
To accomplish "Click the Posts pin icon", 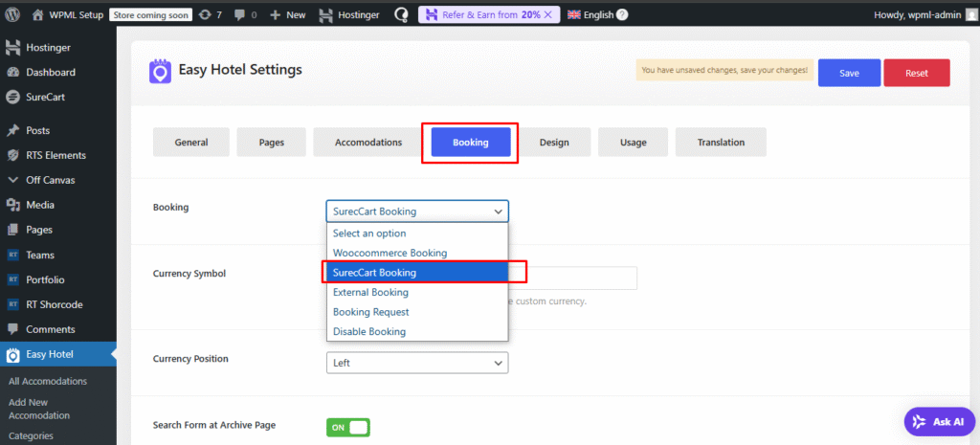I will click(x=12, y=130).
